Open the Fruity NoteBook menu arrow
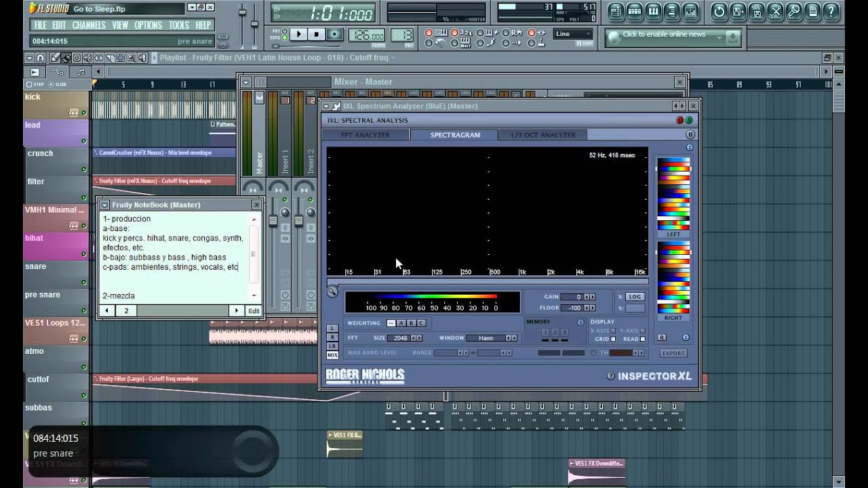The width and height of the screenshot is (868, 488). point(104,205)
